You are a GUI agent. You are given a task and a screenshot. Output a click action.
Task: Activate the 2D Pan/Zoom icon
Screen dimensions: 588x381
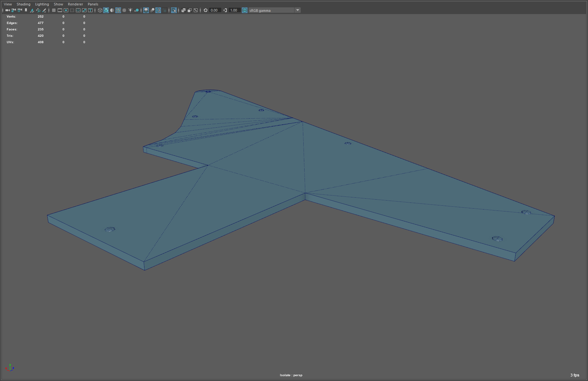(x=38, y=10)
